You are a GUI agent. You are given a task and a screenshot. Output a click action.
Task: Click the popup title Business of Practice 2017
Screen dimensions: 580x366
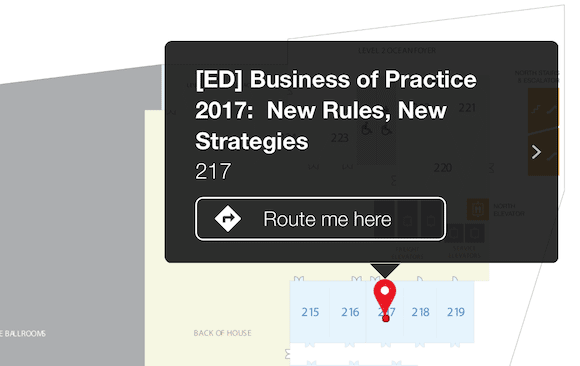pyautogui.click(x=336, y=110)
